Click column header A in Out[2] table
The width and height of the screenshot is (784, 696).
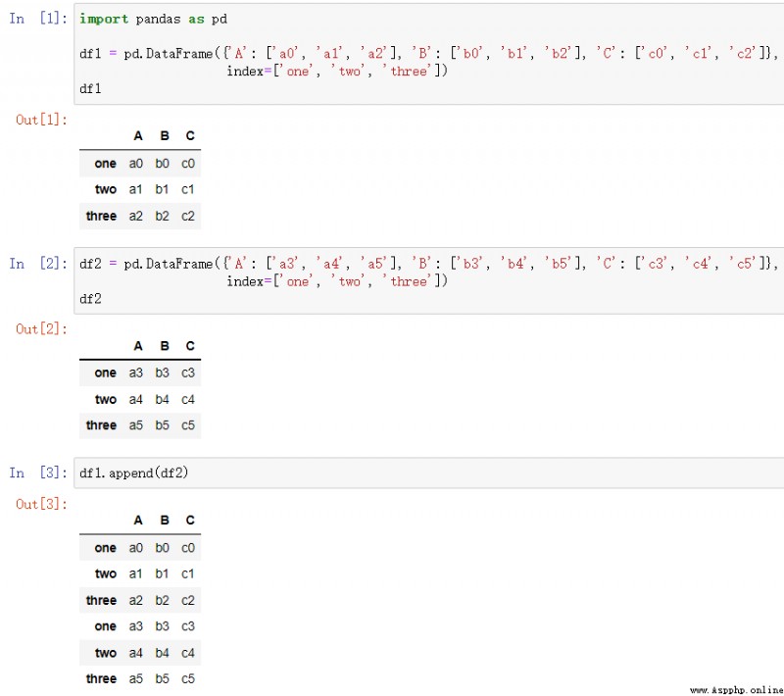138,346
